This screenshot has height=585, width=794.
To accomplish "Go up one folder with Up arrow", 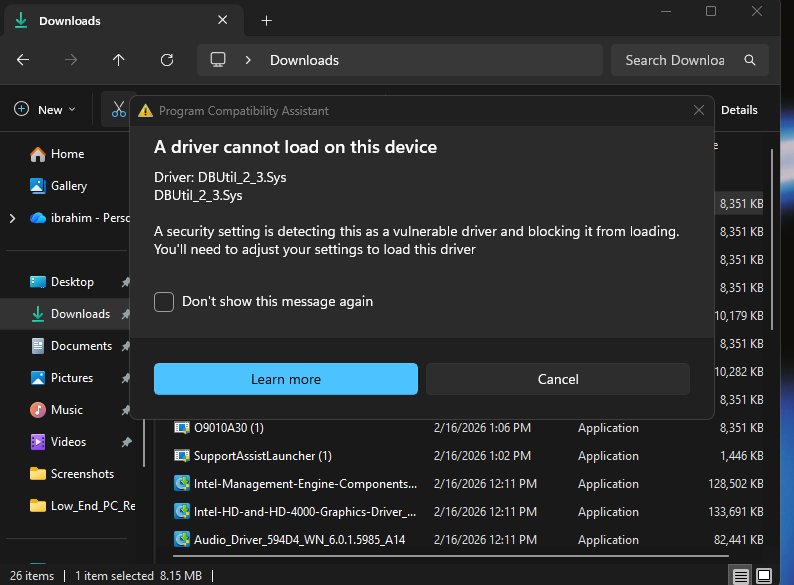I will click(x=119, y=60).
